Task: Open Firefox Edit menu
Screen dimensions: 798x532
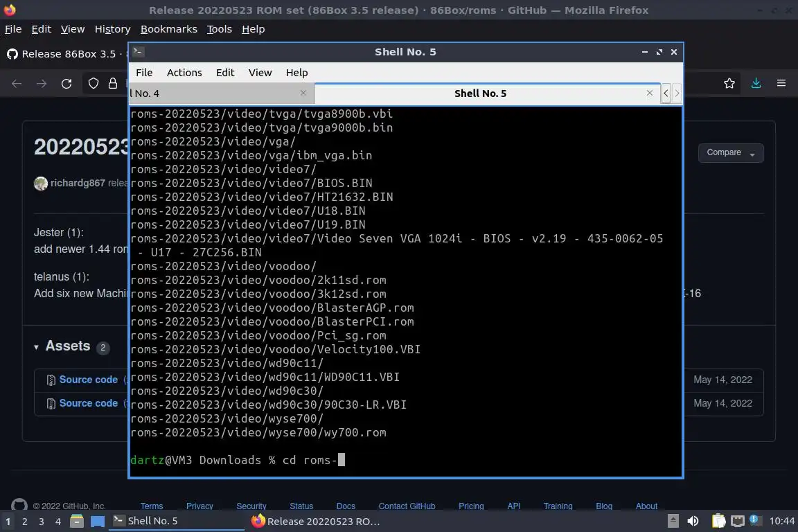Action: click(42, 29)
